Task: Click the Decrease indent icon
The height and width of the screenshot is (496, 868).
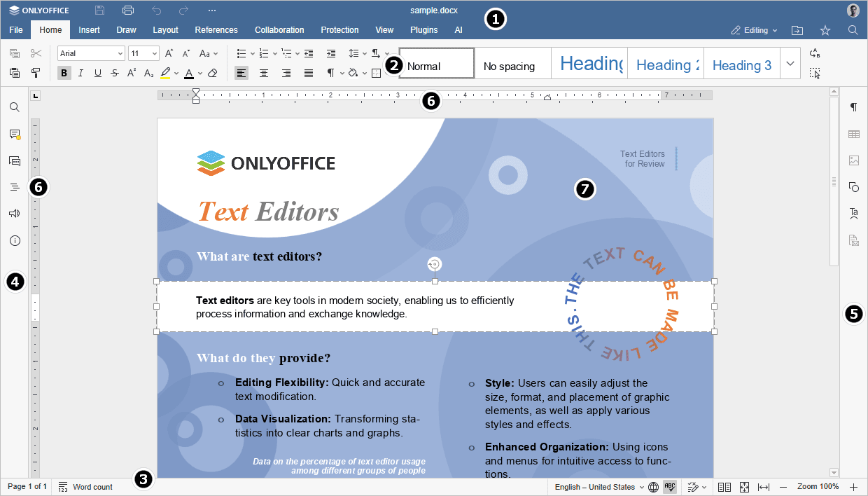Action: [309, 53]
